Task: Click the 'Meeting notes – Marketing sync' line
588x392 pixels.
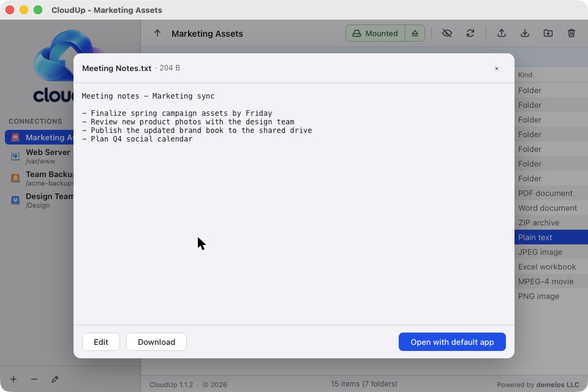Action: [x=148, y=96]
